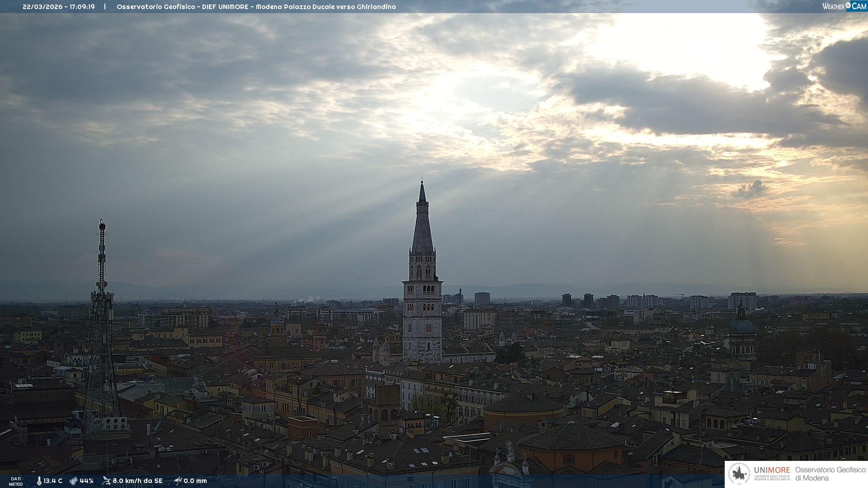Viewport: 868px width, 488px height.
Task: Click the humidity droplets icon
Action: tap(73, 481)
